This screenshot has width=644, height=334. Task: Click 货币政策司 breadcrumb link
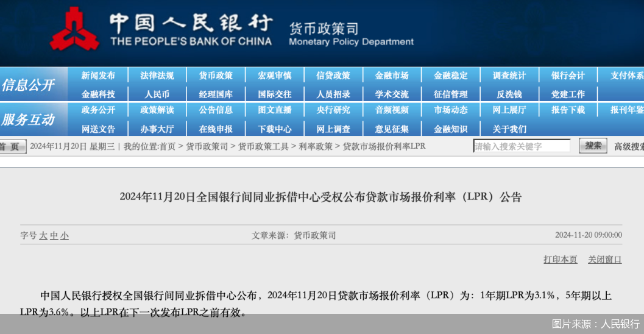pos(207,146)
